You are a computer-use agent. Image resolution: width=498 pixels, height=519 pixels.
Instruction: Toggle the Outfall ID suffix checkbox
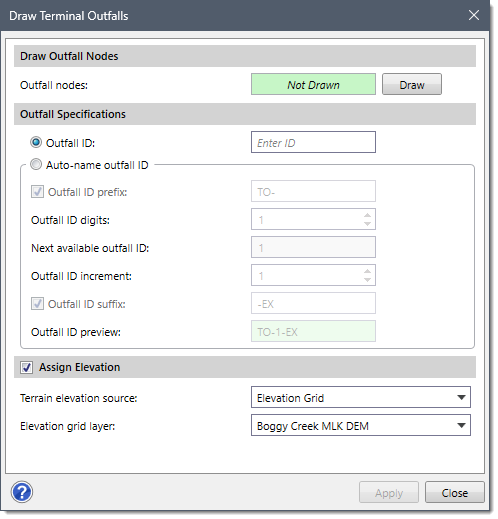tap(37, 304)
